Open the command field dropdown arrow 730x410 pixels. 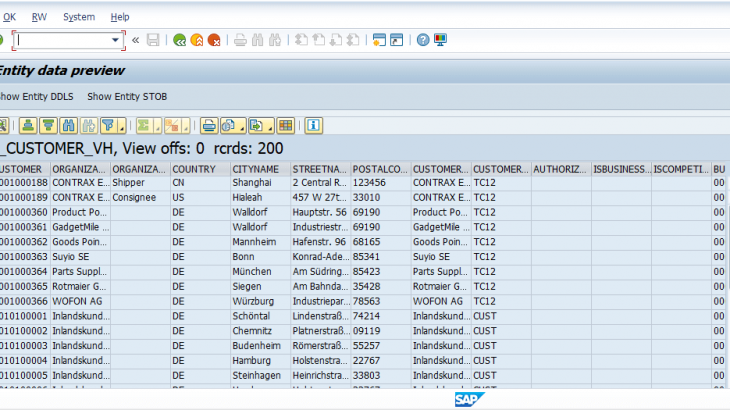tap(115, 40)
